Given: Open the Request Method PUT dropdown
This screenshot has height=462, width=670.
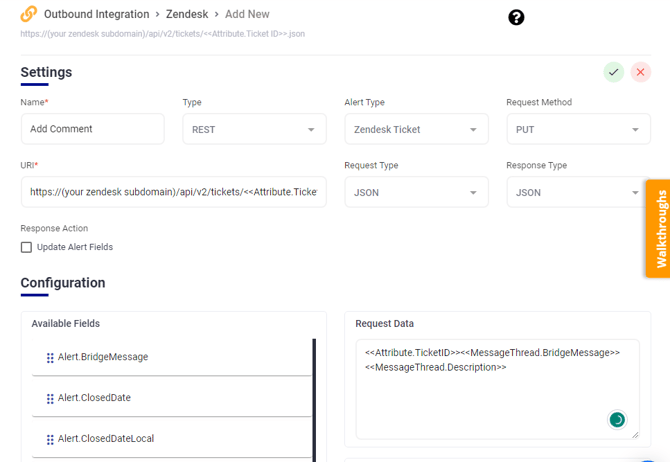Looking at the screenshot, I should coord(578,129).
